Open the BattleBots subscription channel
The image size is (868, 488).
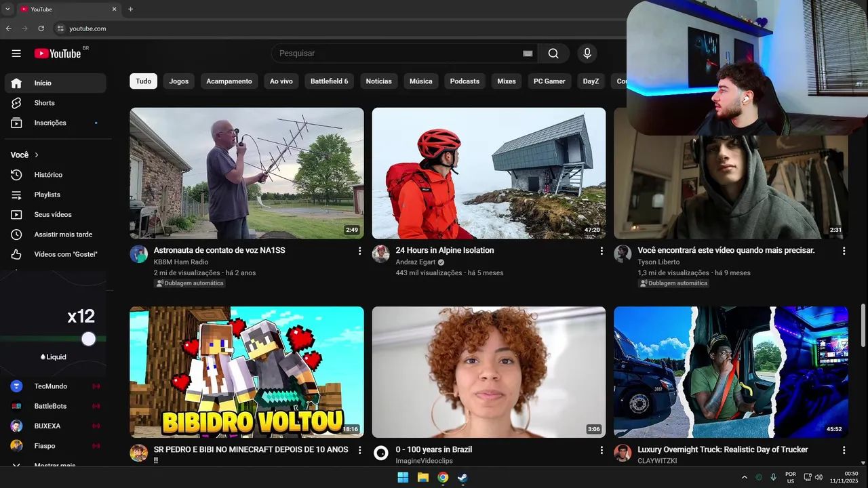pos(56,406)
